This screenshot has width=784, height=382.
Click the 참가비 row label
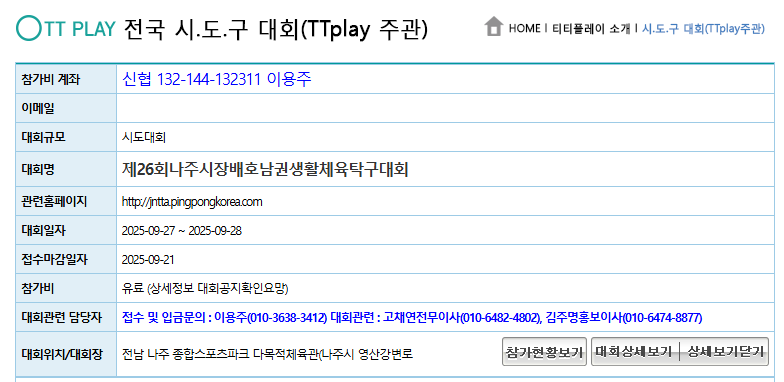pyautogui.click(x=38, y=288)
